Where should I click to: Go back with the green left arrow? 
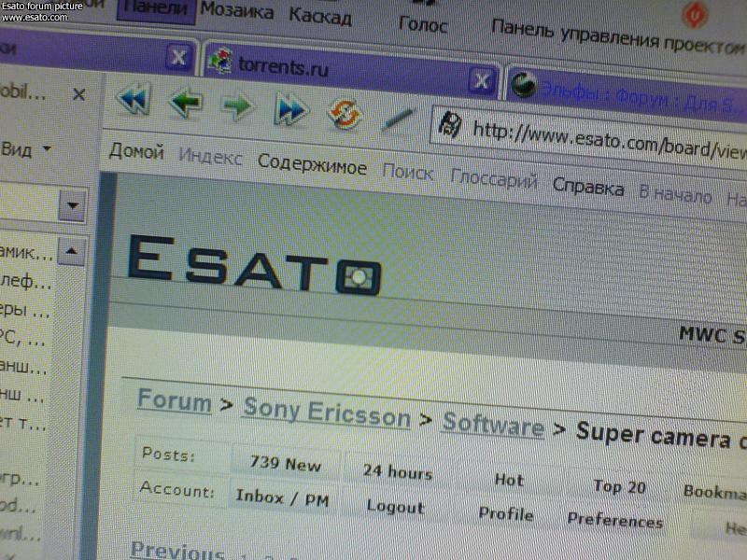(x=186, y=103)
